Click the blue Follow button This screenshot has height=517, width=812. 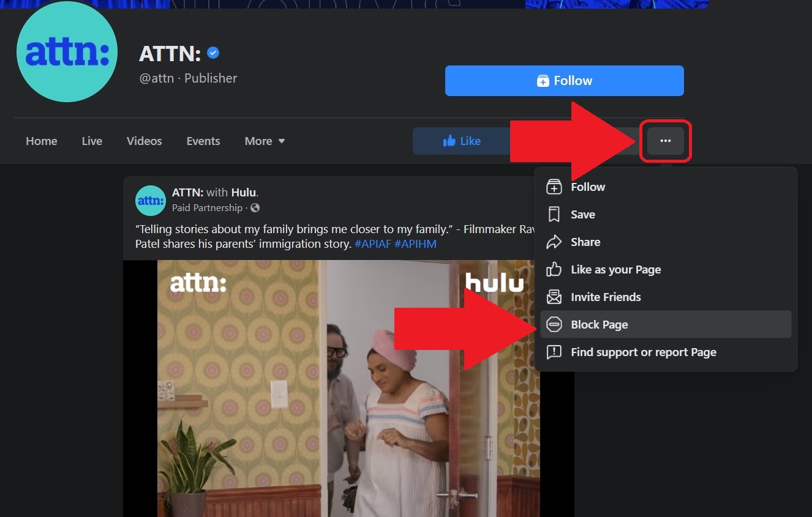tap(564, 81)
